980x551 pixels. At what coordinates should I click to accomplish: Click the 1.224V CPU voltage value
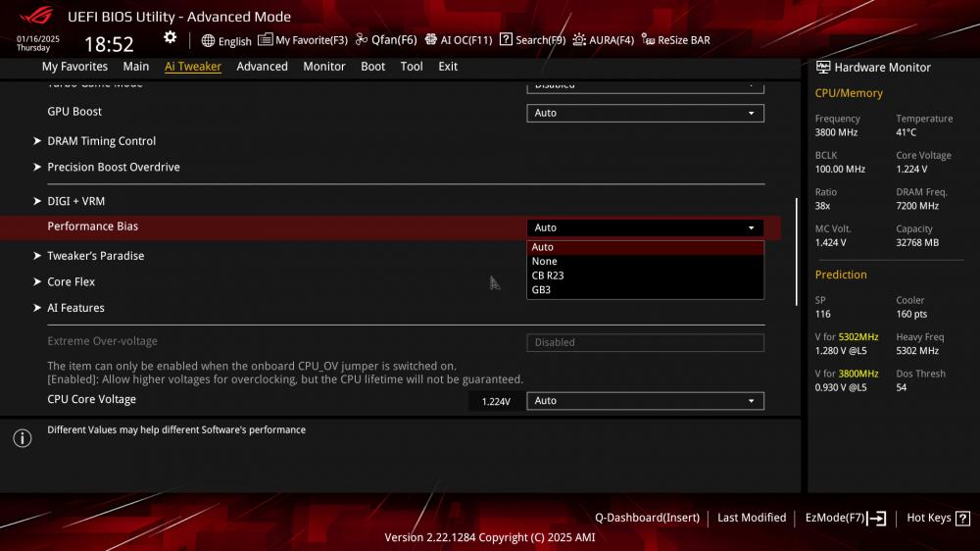[x=496, y=402]
